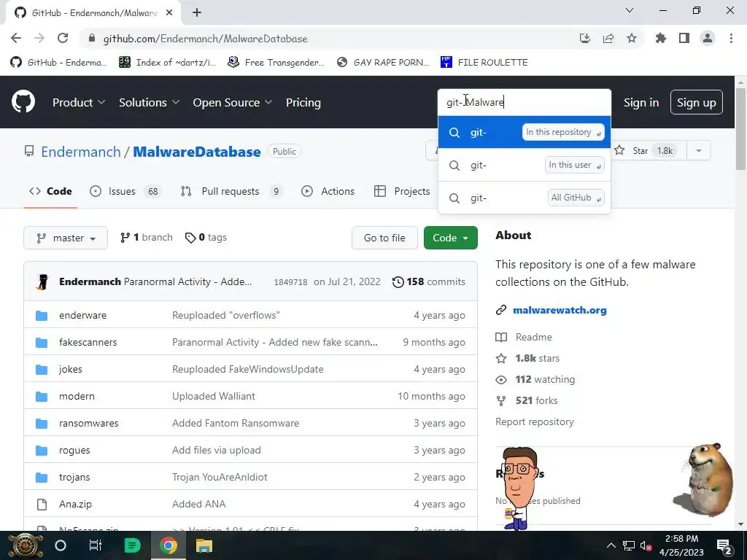Open the Chrome extensions puzzle icon

pos(661,38)
